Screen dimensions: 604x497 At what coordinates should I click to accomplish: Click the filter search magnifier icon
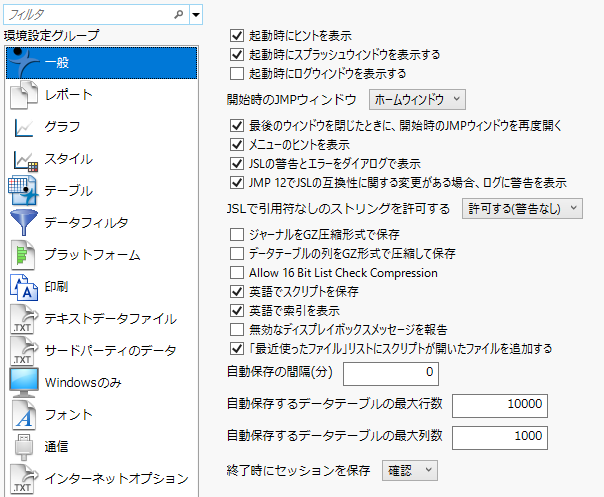[x=178, y=15]
